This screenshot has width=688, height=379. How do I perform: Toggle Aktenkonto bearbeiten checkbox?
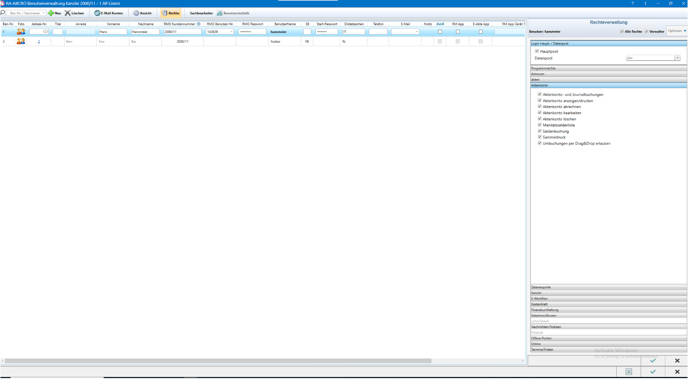(539, 113)
